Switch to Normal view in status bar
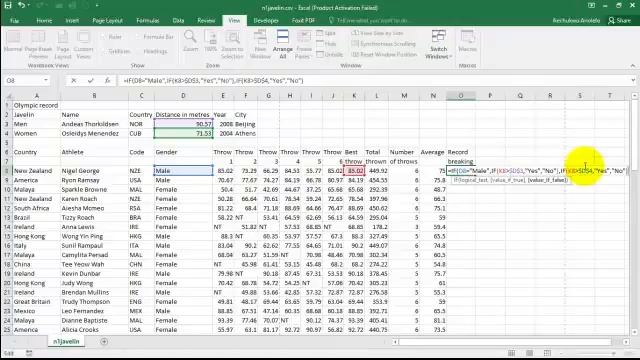Image resolution: width=640 pixels, height=360 pixels. point(511,353)
